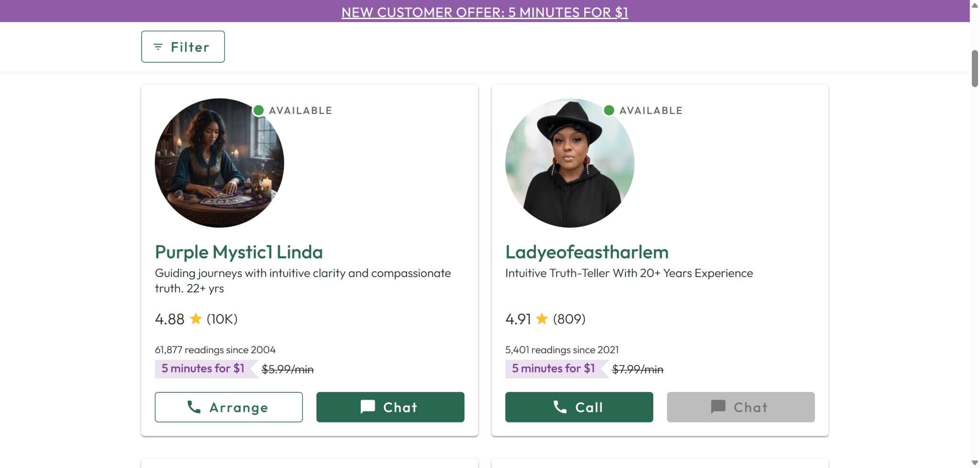The image size is (980, 468).
Task: Click the grayed-out Chat button for Ladyeofeastharlem
Action: point(741,407)
